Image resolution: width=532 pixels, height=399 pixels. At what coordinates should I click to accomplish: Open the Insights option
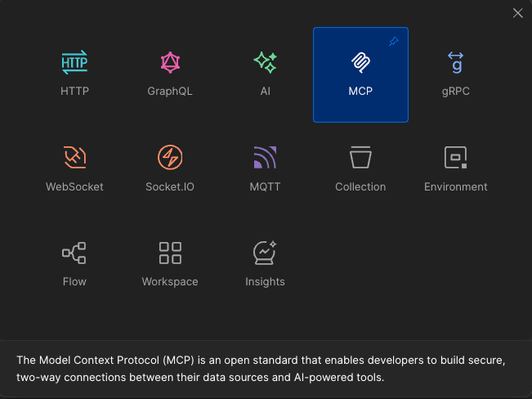[x=266, y=253]
